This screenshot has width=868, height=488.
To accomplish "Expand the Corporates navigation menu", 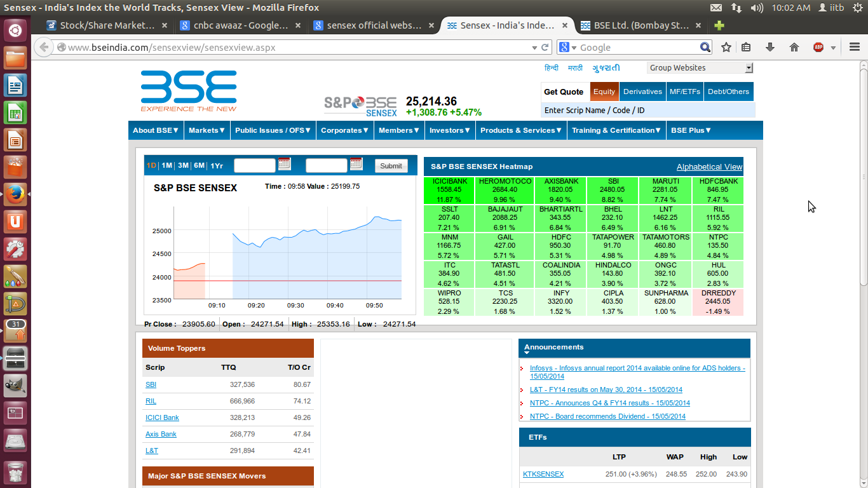I will click(x=345, y=130).
